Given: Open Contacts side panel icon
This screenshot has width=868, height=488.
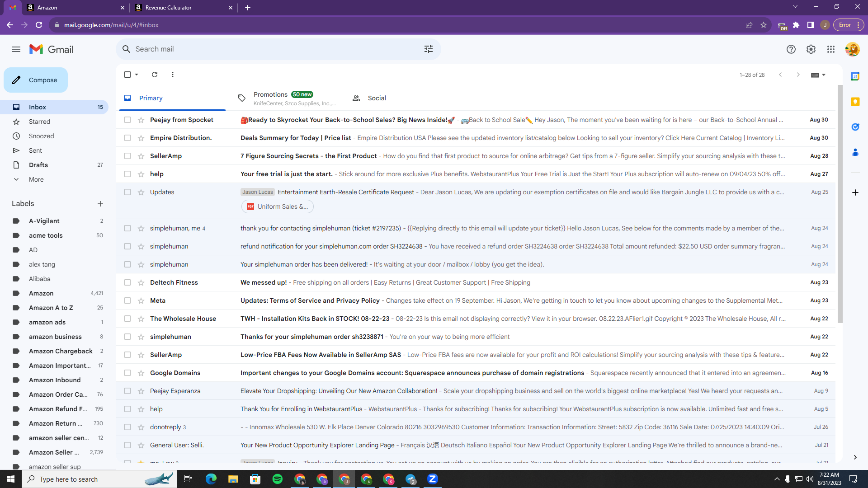Looking at the screenshot, I should coord(855,152).
